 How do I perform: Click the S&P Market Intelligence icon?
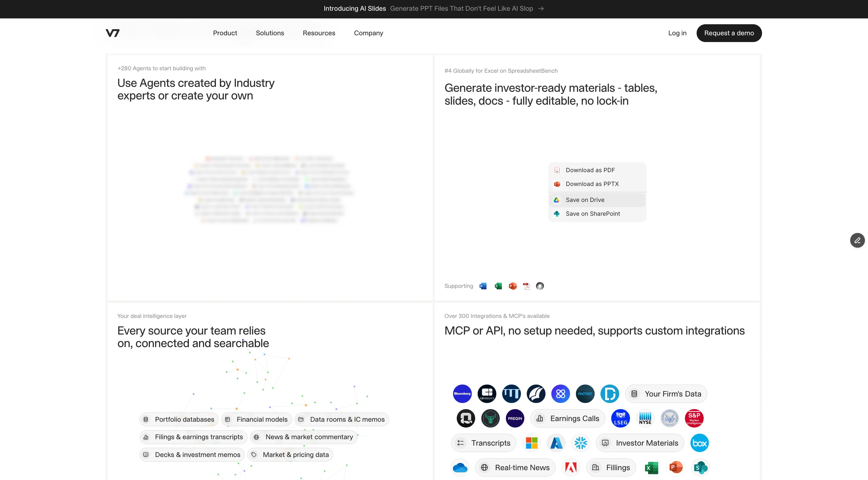694,418
